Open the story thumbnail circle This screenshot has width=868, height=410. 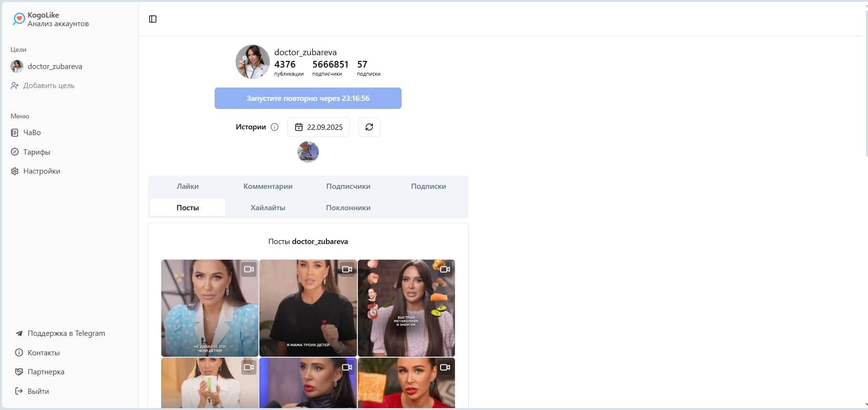308,152
